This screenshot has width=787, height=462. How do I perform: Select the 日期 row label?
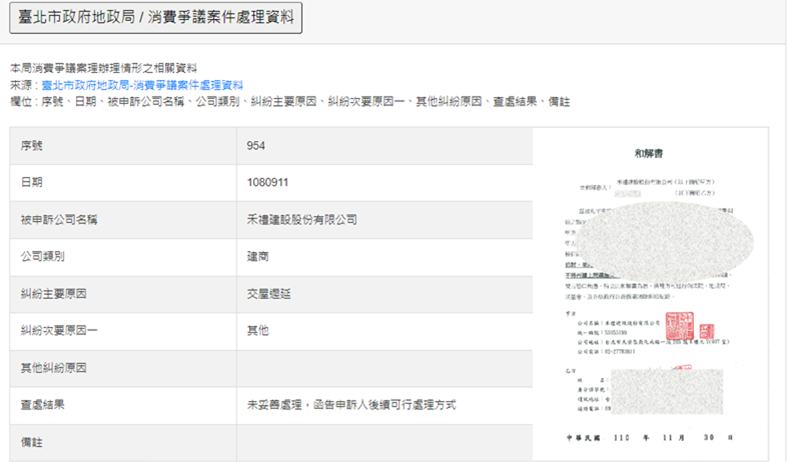(x=32, y=183)
